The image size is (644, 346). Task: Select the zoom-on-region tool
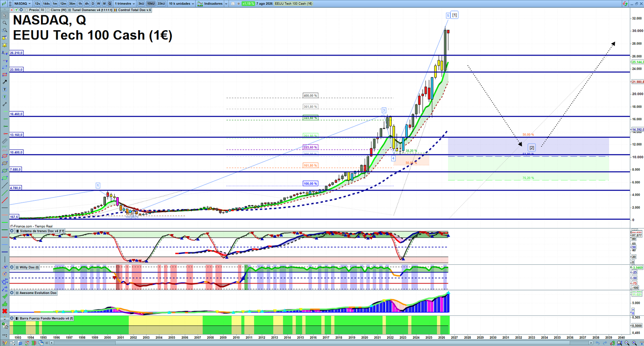[x=4, y=30]
